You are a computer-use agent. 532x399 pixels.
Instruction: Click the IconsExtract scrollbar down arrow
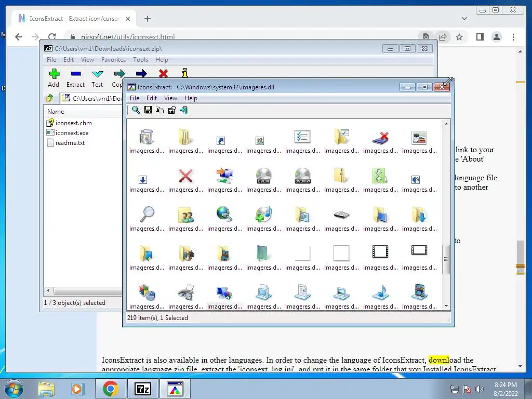[x=446, y=305]
